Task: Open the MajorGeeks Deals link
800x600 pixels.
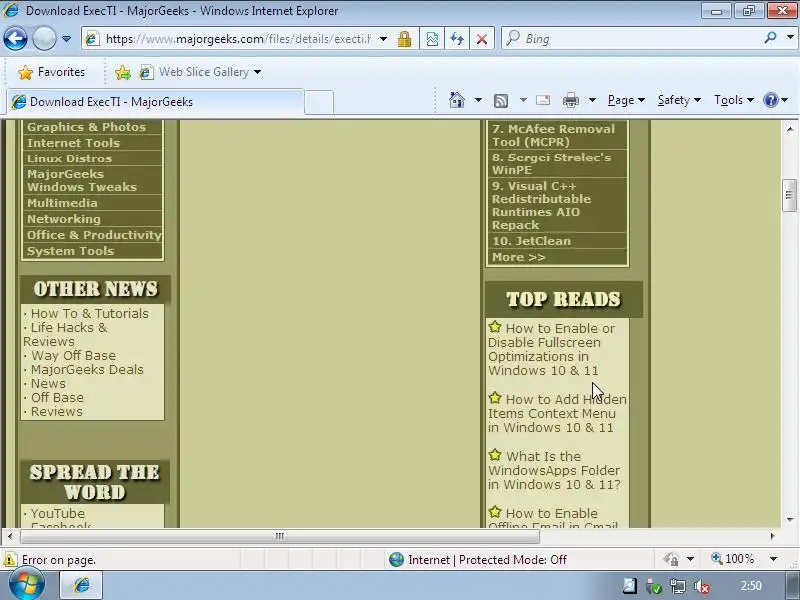Action: pos(87,369)
